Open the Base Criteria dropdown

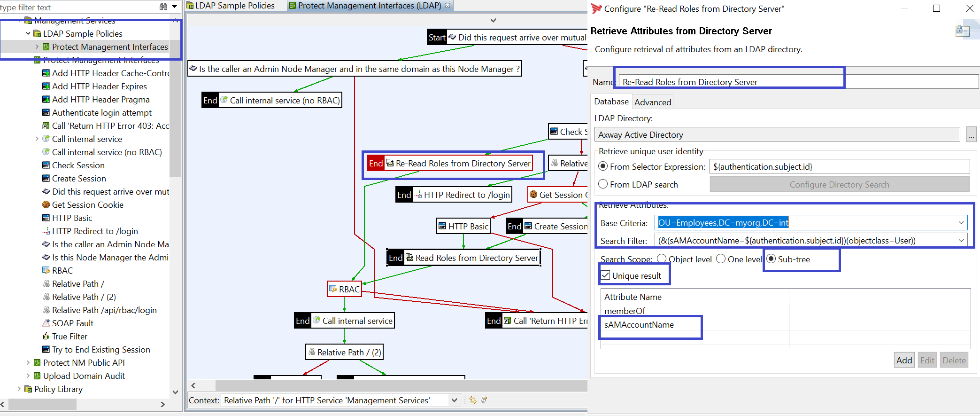pos(961,223)
